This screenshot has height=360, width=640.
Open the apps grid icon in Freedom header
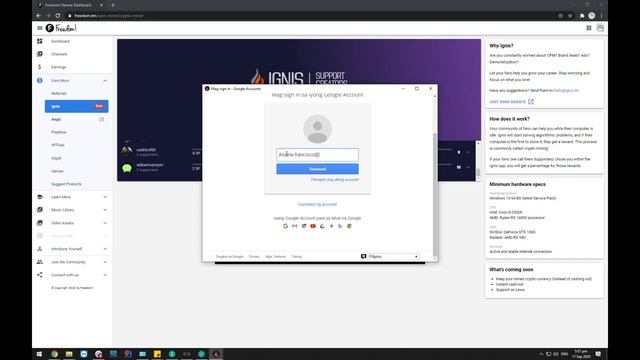(x=589, y=28)
